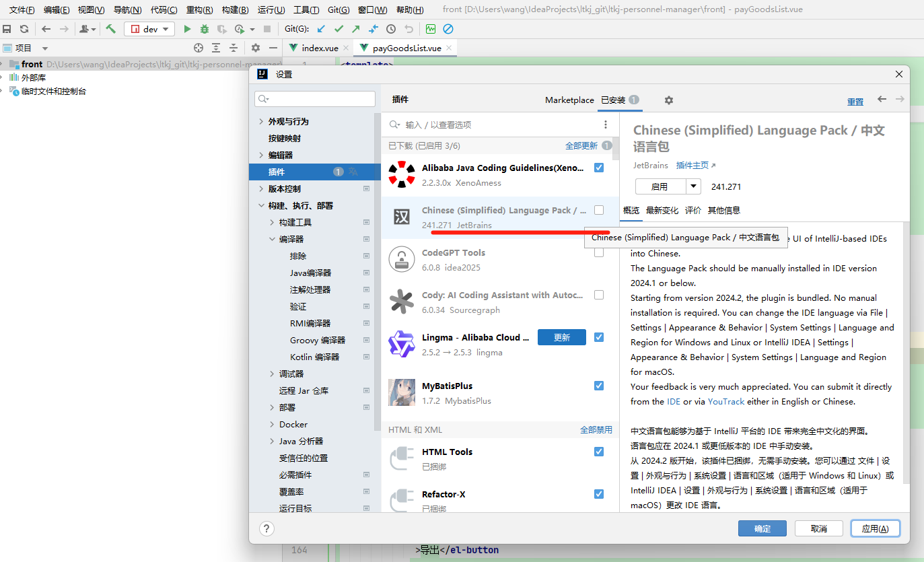This screenshot has width=924, height=562.
Task: Click the Reload/Sync toolbar icon
Action: pos(24,29)
